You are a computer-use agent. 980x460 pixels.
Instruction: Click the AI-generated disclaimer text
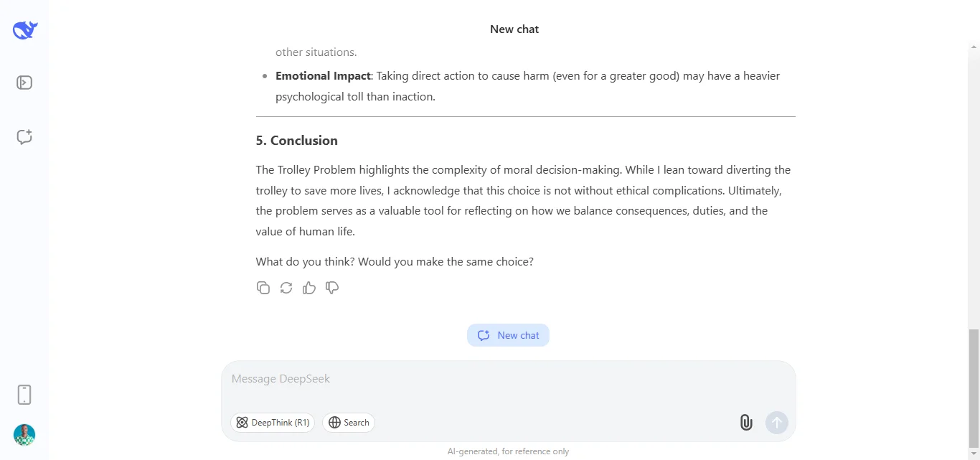pos(508,451)
